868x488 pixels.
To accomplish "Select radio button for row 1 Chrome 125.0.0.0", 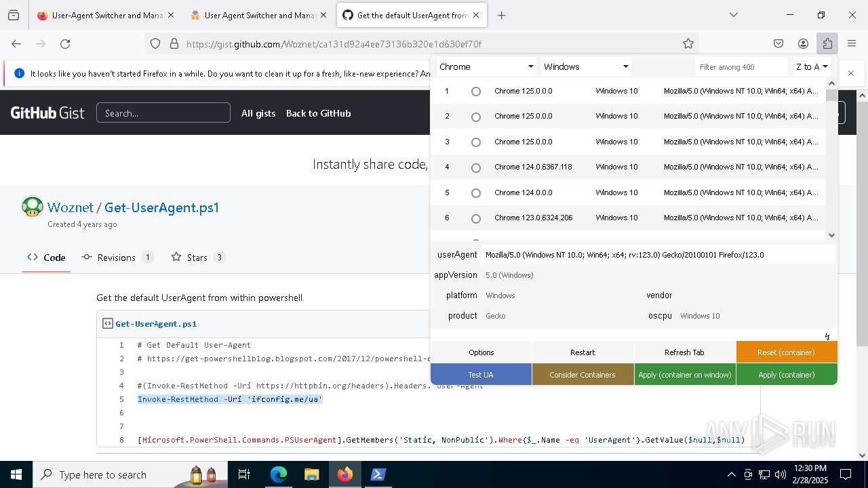I will coord(476,91).
